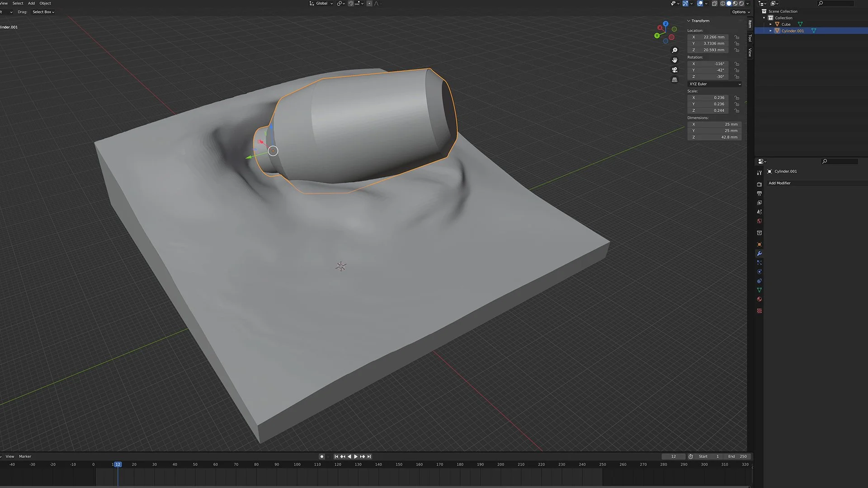Open the World properties tab icon
This screenshot has height=488, width=868.
[x=759, y=221]
